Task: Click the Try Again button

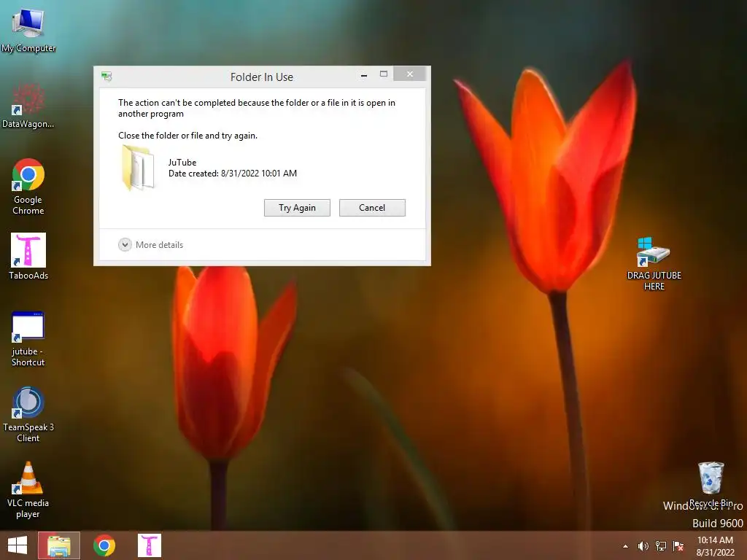Action: (298, 208)
